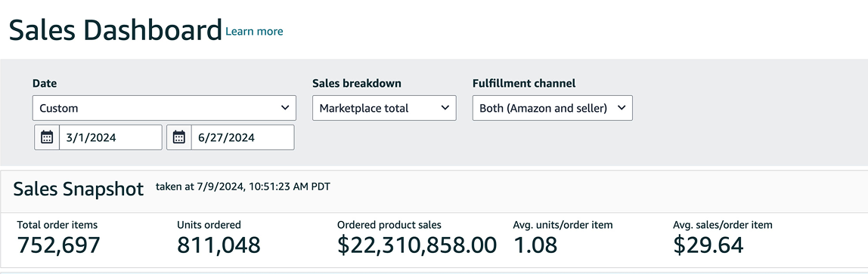Click chevron arrow on Sales breakdown dropdown
The height and width of the screenshot is (274, 868).
point(445,108)
